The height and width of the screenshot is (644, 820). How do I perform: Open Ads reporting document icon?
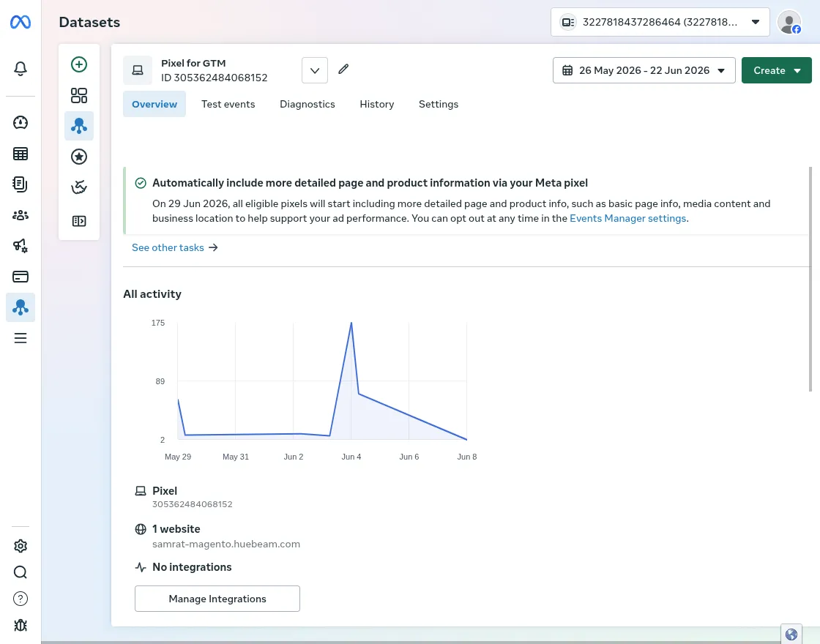pyautogui.click(x=20, y=184)
